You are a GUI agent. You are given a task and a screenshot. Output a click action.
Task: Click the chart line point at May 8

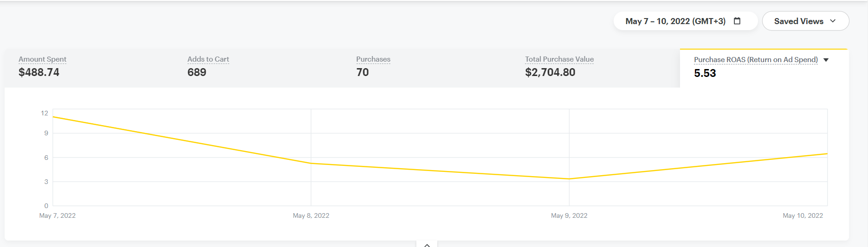tap(311, 163)
